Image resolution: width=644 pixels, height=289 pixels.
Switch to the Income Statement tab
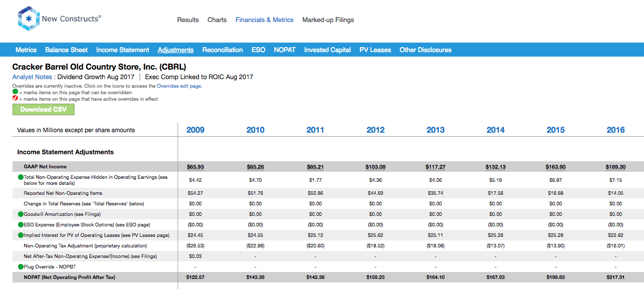tap(123, 50)
